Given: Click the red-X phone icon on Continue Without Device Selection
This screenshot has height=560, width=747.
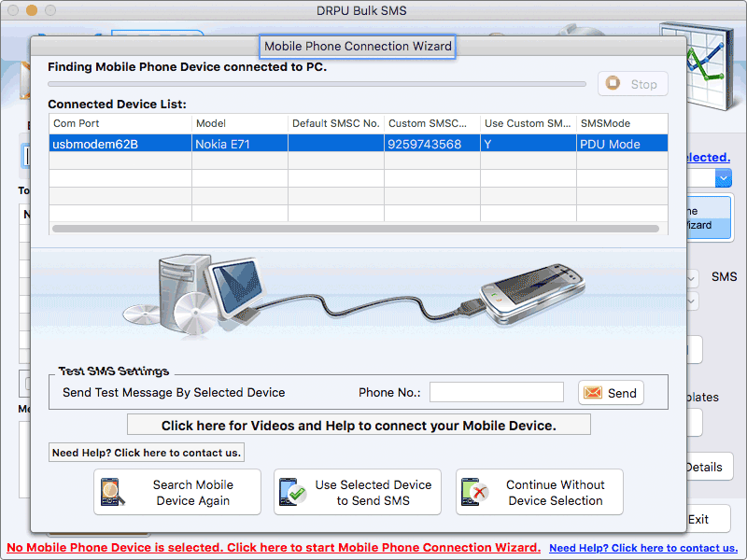Looking at the screenshot, I should coord(472,491).
